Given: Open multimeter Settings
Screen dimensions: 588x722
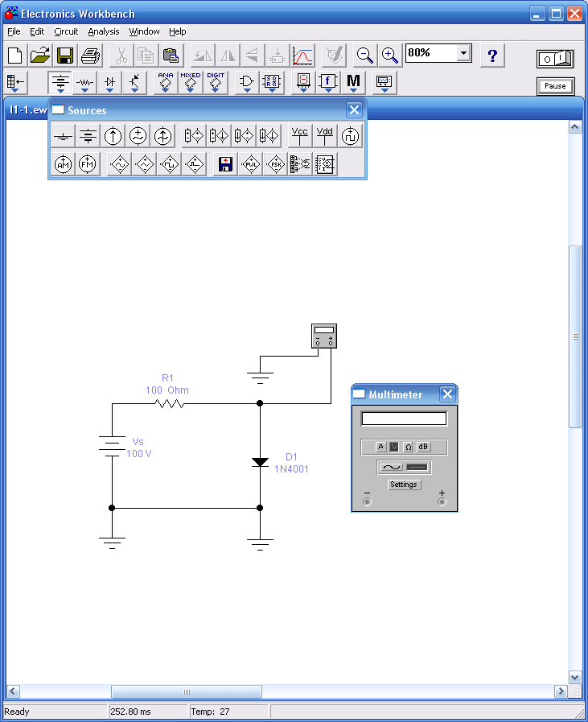Looking at the screenshot, I should point(404,485).
